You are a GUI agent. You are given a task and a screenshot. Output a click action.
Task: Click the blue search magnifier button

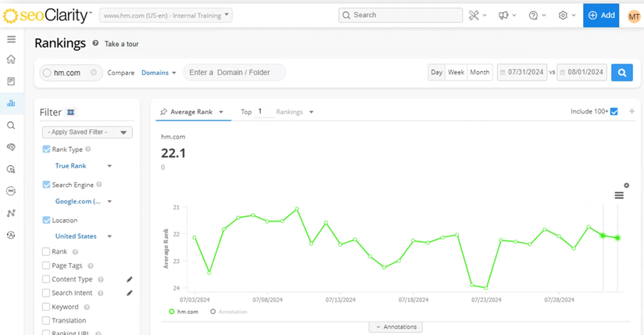pos(622,73)
